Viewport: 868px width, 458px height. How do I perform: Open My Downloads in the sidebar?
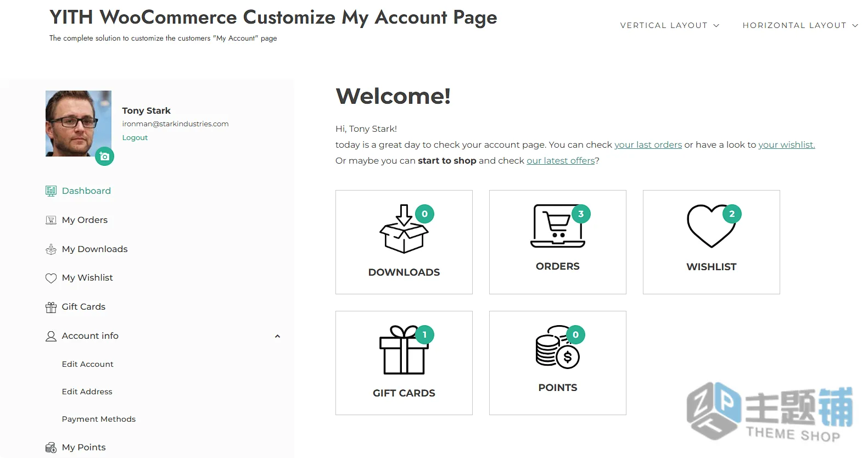click(94, 249)
